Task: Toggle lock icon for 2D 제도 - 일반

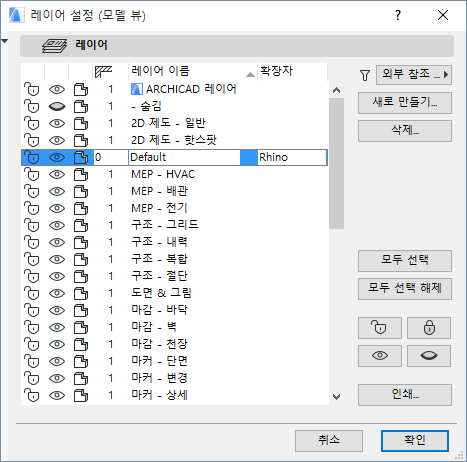Action: (x=32, y=123)
